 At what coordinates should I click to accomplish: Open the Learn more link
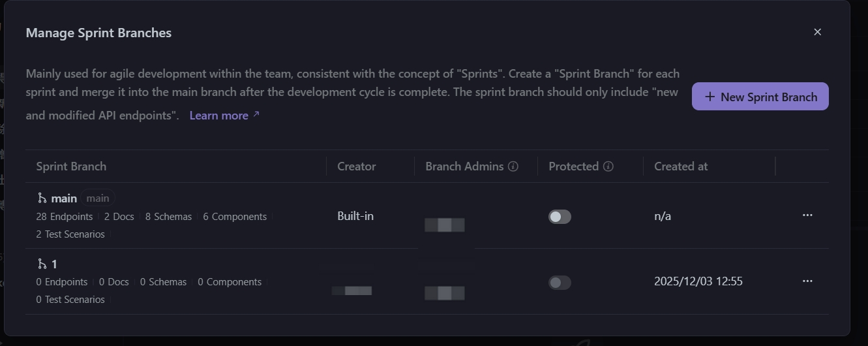218,116
